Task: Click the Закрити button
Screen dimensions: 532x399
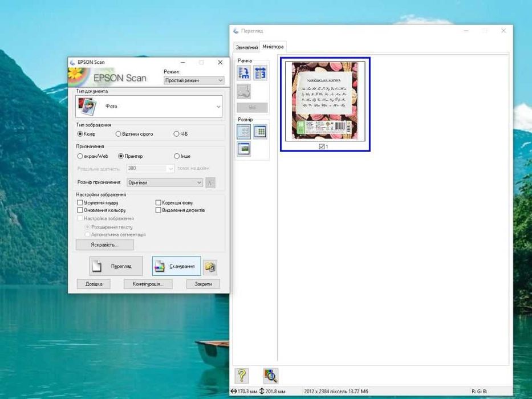Action: 203,284
